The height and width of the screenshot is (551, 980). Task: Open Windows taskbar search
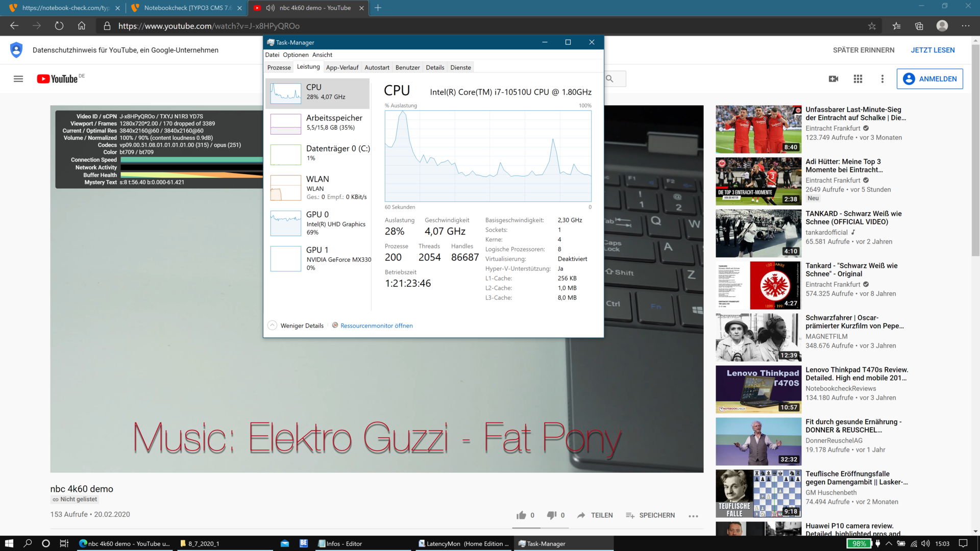tap(28, 543)
